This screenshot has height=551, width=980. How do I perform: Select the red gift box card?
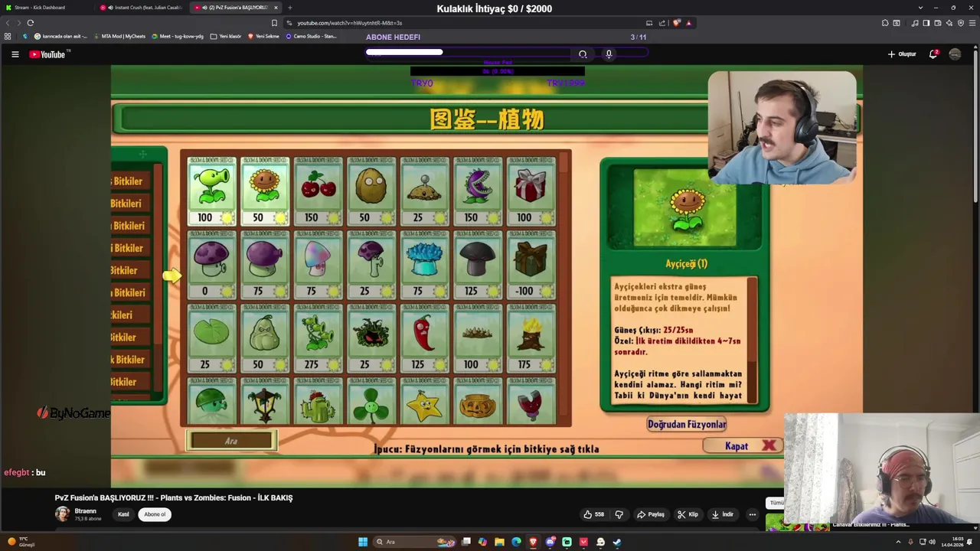[x=531, y=191]
